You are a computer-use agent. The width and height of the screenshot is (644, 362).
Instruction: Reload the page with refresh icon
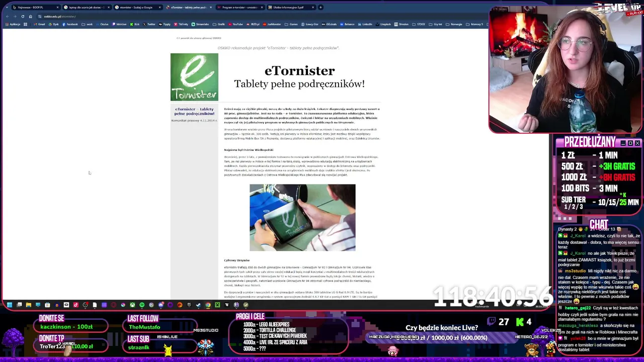(23, 16)
